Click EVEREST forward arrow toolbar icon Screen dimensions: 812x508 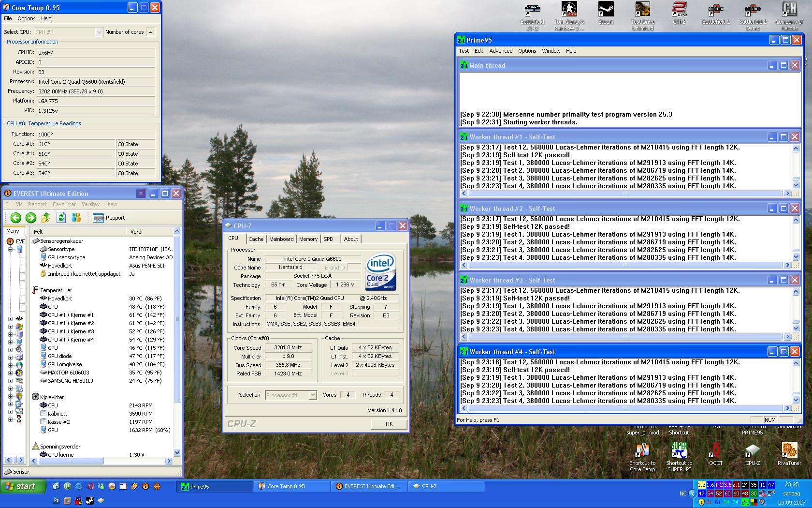[31, 218]
